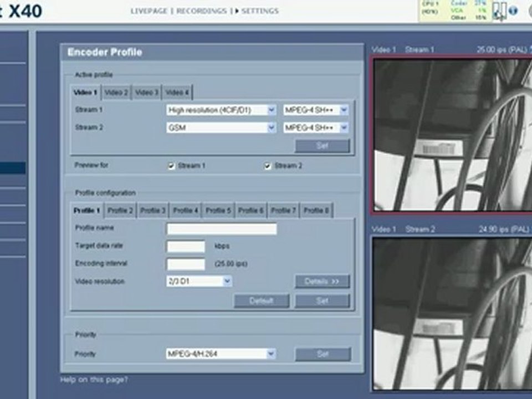Click Set button in Priority section

click(x=323, y=354)
